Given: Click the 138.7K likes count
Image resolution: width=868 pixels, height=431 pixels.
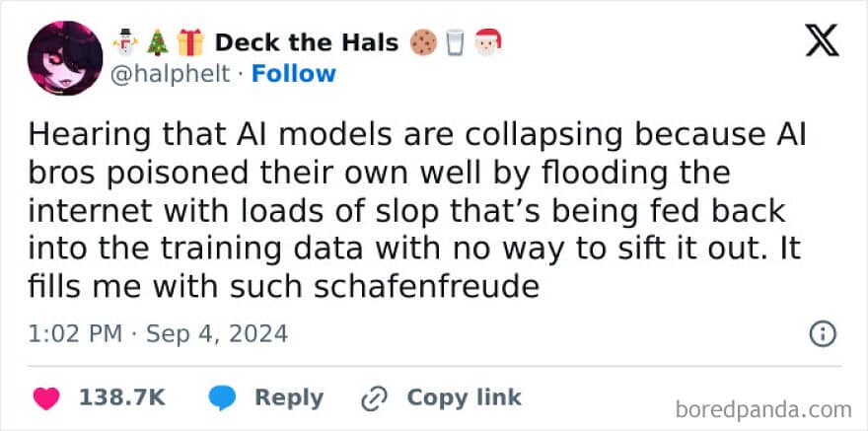Looking at the screenshot, I should click(x=121, y=397).
